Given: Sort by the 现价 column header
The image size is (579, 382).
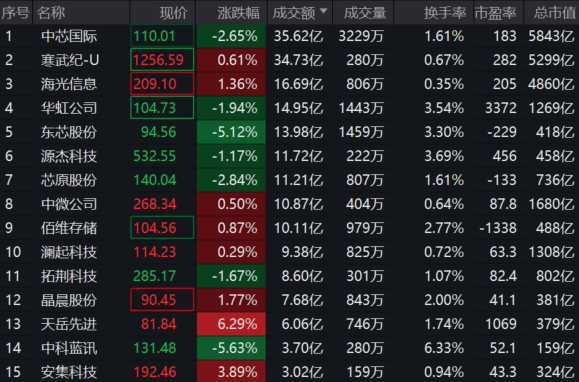Looking at the screenshot, I should pyautogui.click(x=162, y=13).
